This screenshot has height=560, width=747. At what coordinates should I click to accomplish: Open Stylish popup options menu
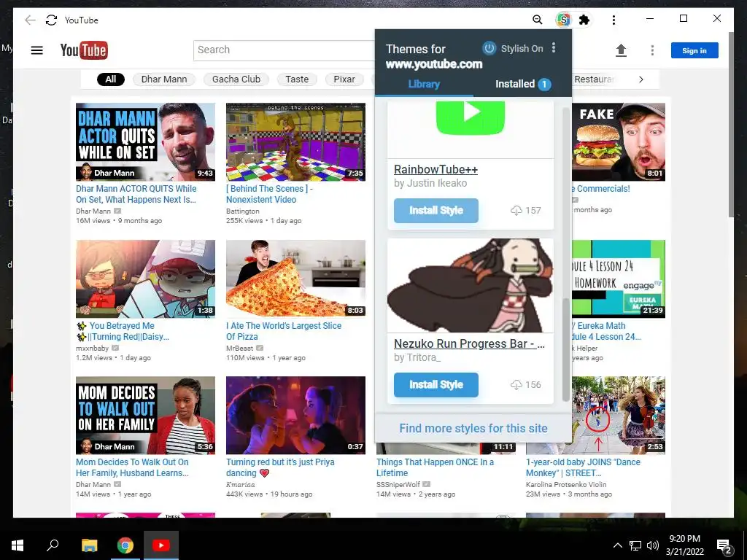[x=554, y=47]
